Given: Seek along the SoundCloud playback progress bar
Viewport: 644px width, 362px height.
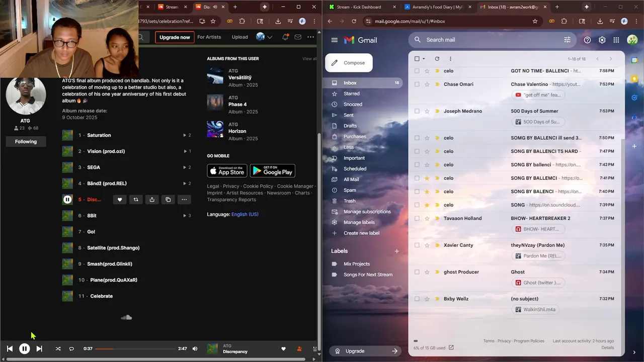Looking at the screenshot, I should (135, 348).
